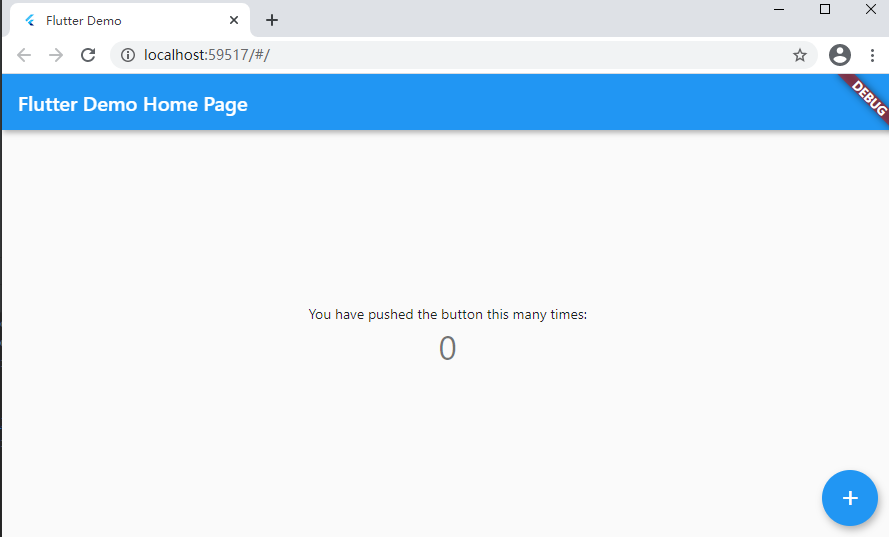Open a new browser tab
This screenshot has width=889, height=537.
point(272,20)
